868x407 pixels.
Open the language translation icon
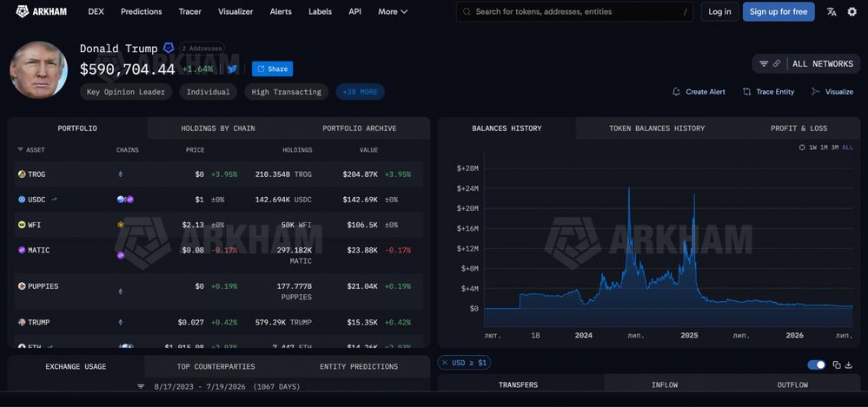832,11
